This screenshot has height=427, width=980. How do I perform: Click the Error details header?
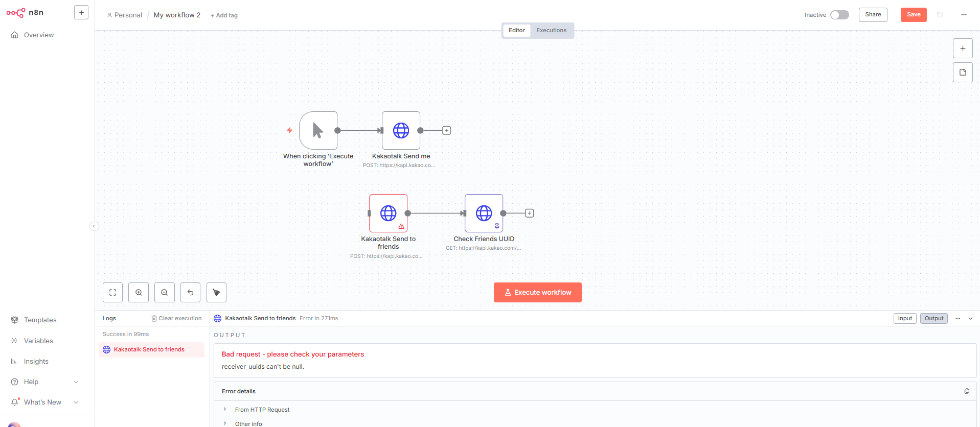pos(239,391)
